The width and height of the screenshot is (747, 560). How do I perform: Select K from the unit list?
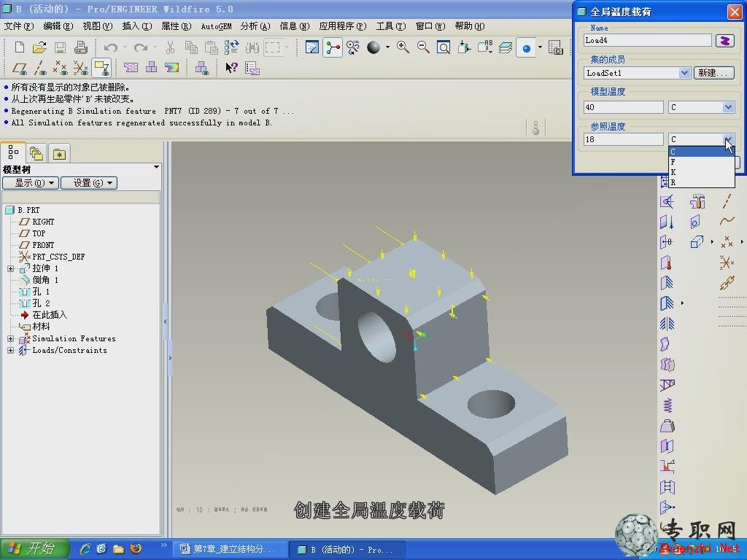(x=701, y=172)
